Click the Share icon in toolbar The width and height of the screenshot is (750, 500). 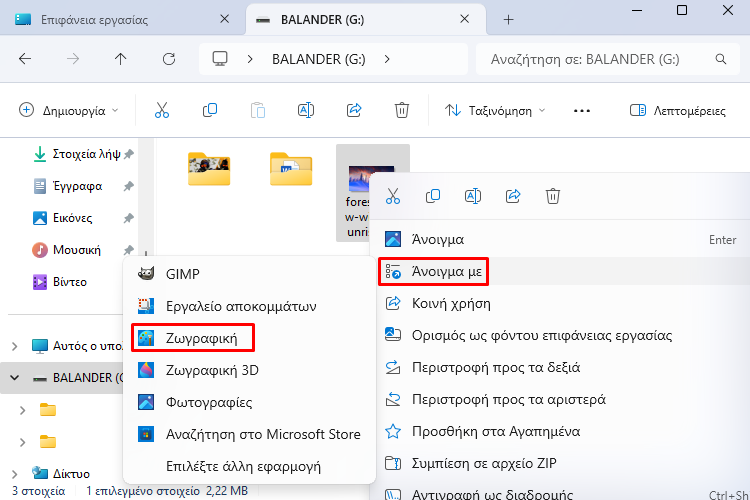tap(354, 111)
